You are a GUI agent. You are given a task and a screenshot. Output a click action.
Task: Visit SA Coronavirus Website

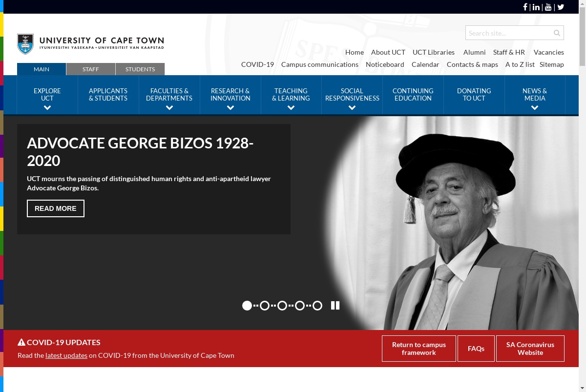tap(530, 349)
